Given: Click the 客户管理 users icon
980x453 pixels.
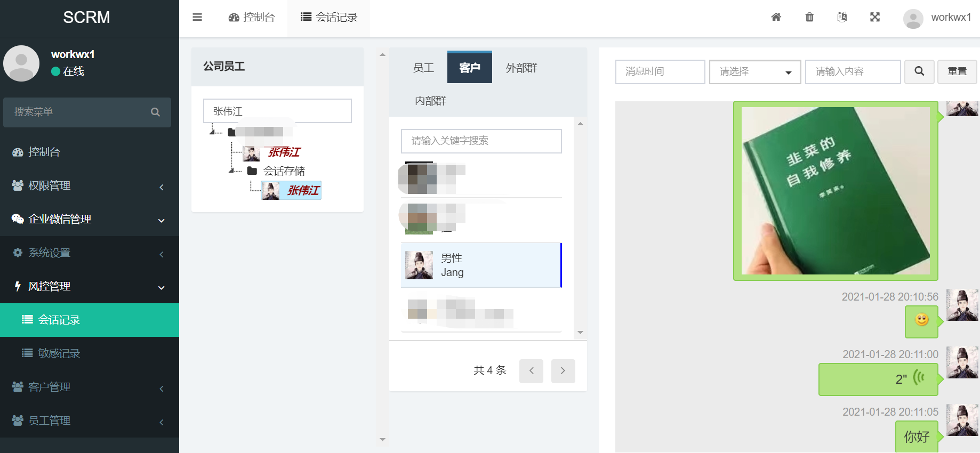Looking at the screenshot, I should point(18,387).
